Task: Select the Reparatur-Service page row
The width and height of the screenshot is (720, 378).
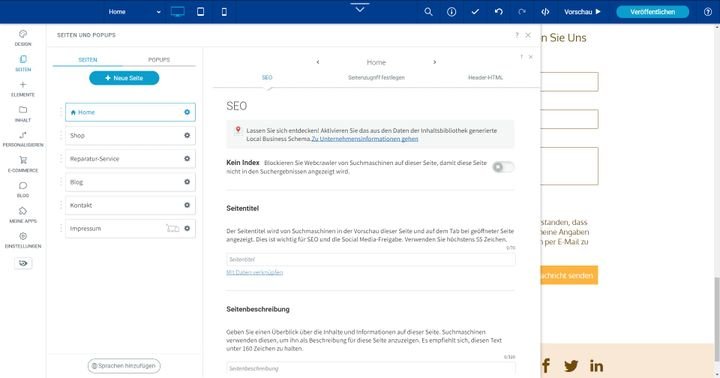Action: (x=130, y=158)
